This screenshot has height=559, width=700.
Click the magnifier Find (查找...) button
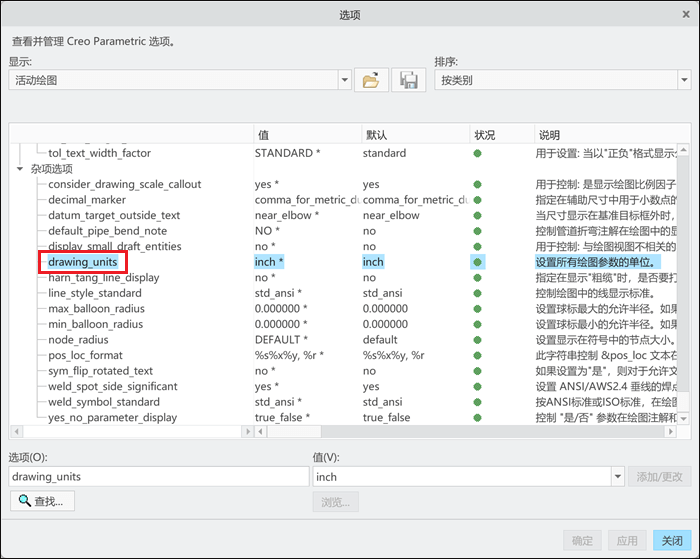42,501
